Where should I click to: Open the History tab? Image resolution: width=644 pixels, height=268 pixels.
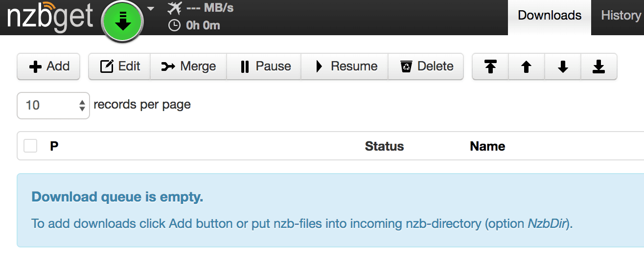[621, 16]
